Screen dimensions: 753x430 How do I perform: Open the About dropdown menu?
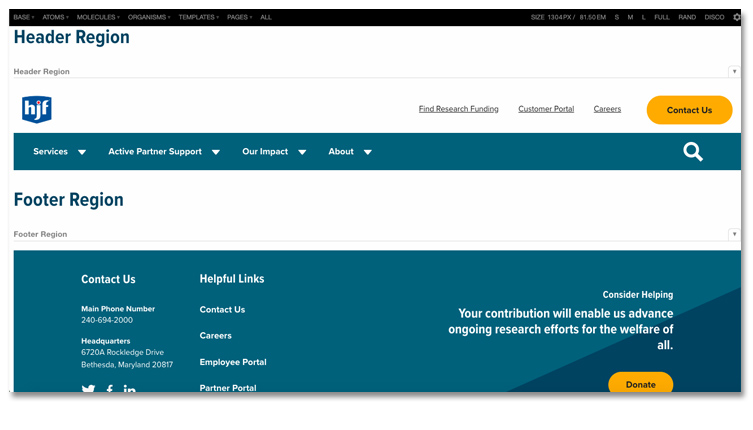click(x=350, y=151)
